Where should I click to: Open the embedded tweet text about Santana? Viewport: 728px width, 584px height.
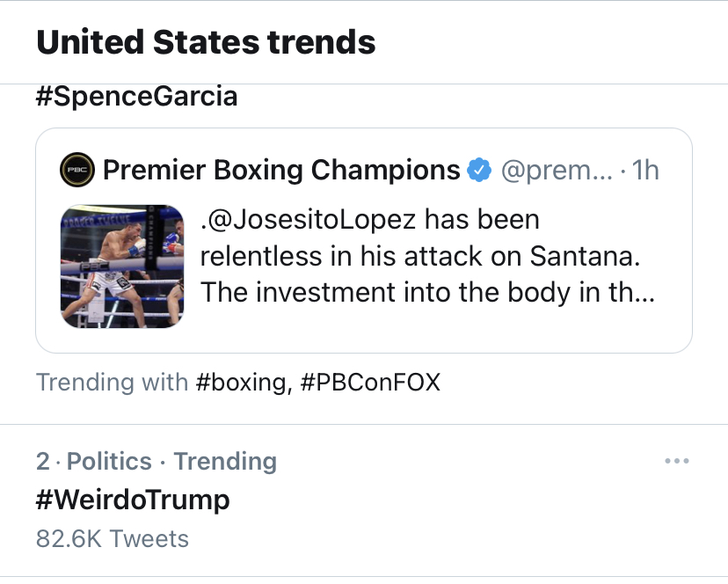tap(427, 257)
